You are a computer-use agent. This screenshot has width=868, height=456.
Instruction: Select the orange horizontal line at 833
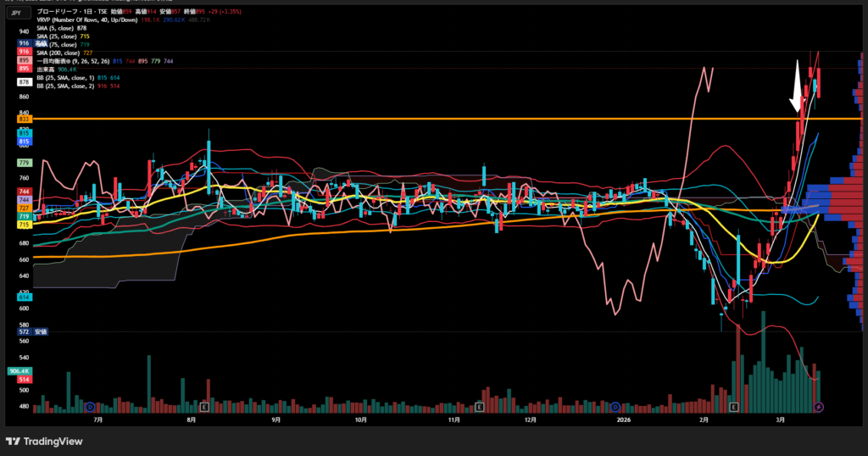(x=424, y=119)
